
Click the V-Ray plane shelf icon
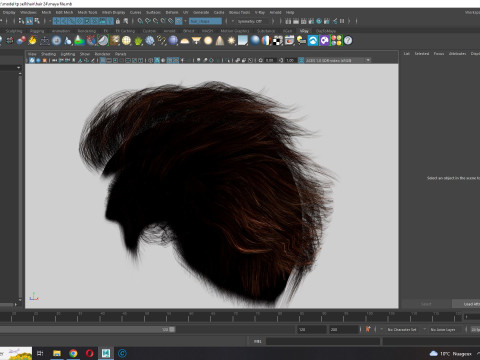(x=243, y=41)
